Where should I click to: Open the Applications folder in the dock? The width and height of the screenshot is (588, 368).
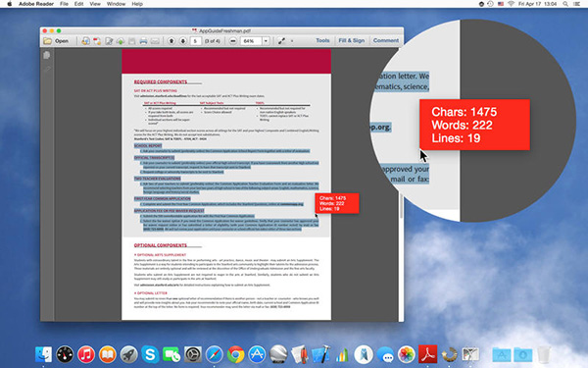click(x=502, y=354)
